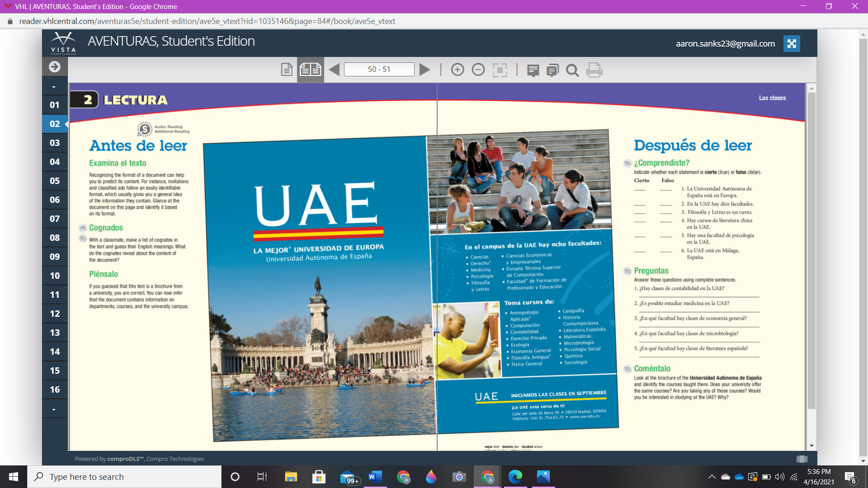868x488 pixels.
Task: Toggle two-page spread view
Action: (x=310, y=70)
